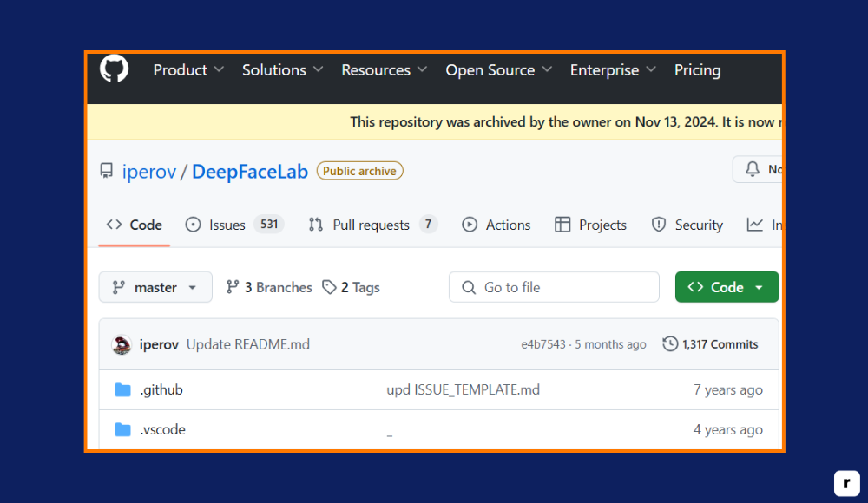Switch to the Actions tab
The width and height of the screenshot is (868, 503).
click(x=496, y=225)
